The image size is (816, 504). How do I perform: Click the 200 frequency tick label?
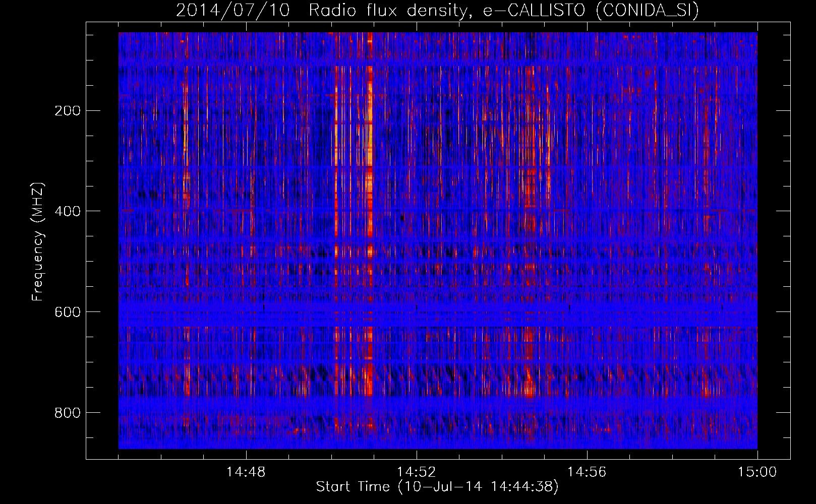tap(67, 110)
